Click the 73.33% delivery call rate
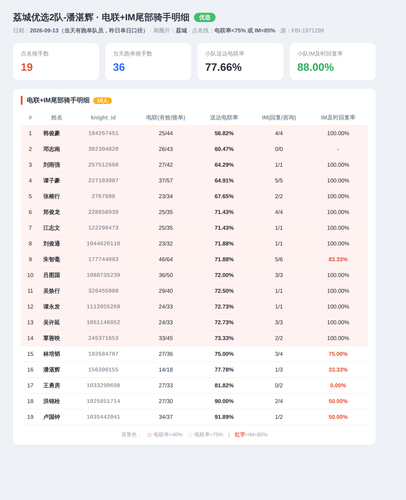Viewport: 406px width, 500px height. point(224,338)
